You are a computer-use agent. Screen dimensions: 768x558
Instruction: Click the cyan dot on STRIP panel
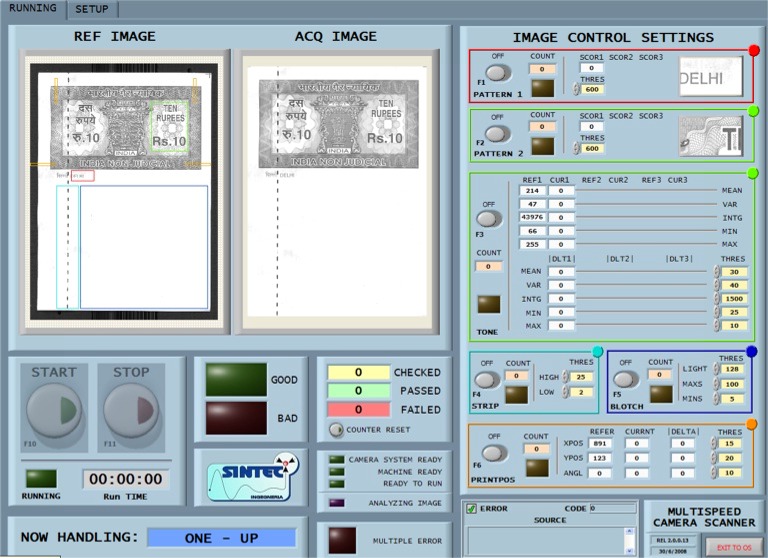point(598,351)
